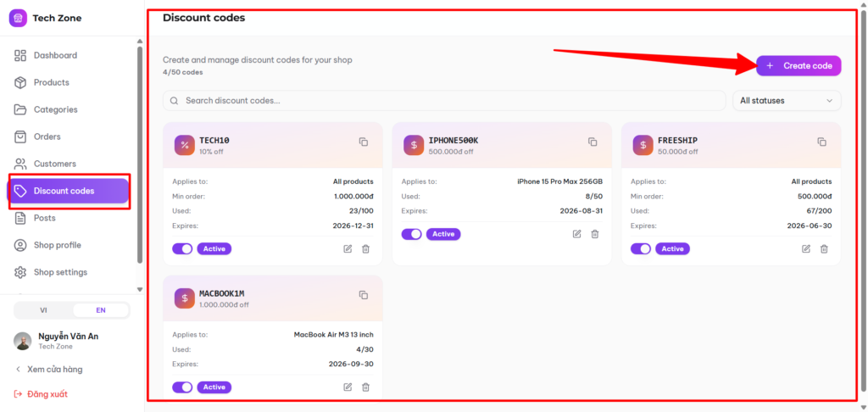Delete the FREESHIP discount code
The width and height of the screenshot is (868, 412).
(x=824, y=248)
